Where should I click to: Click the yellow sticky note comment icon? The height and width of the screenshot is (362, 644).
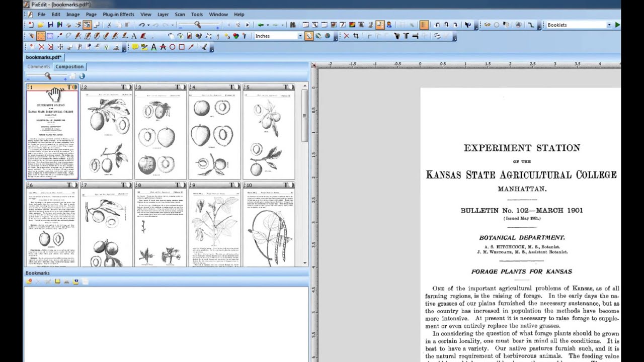135,47
